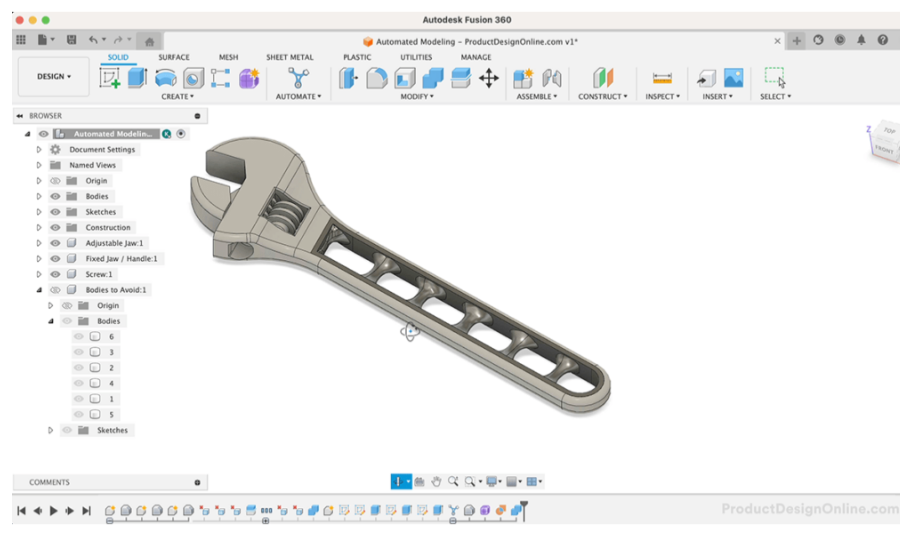Select the Hole tool
900x536 pixels.
tap(193, 78)
